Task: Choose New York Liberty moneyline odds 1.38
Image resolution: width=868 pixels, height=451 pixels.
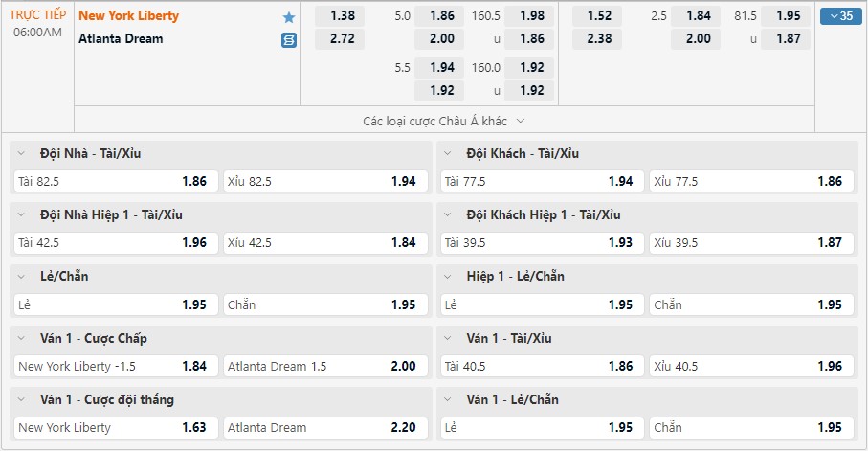Action: (340, 16)
